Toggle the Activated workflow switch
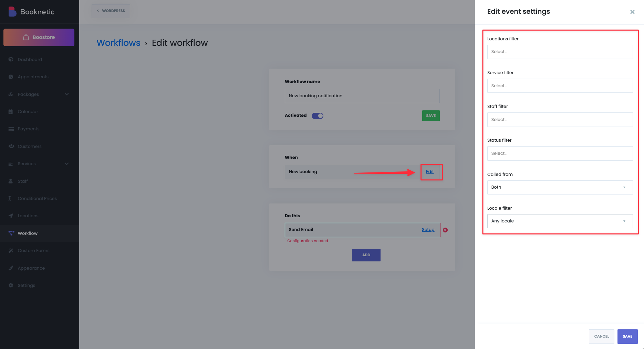 coord(317,116)
